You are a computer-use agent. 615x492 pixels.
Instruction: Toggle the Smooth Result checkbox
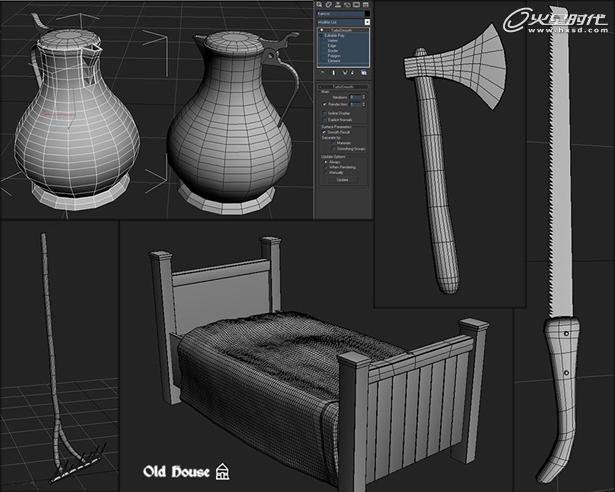pos(324,132)
